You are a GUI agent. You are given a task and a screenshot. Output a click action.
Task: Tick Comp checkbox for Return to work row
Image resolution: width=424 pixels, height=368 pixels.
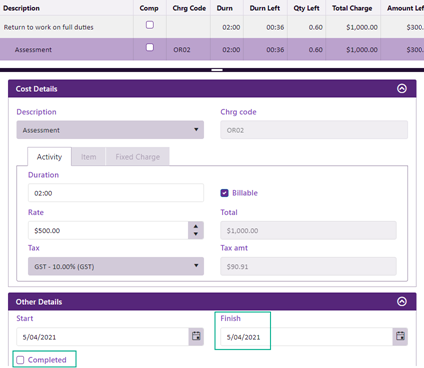point(150,25)
